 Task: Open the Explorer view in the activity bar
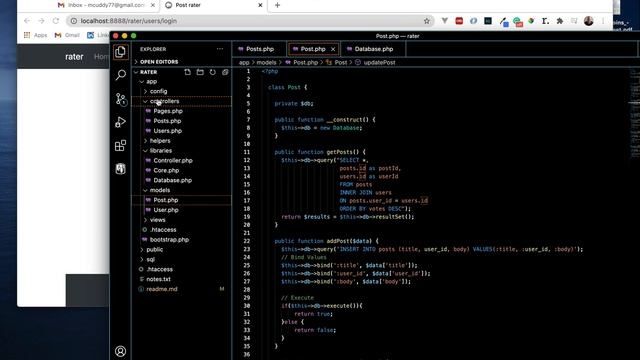click(120, 52)
